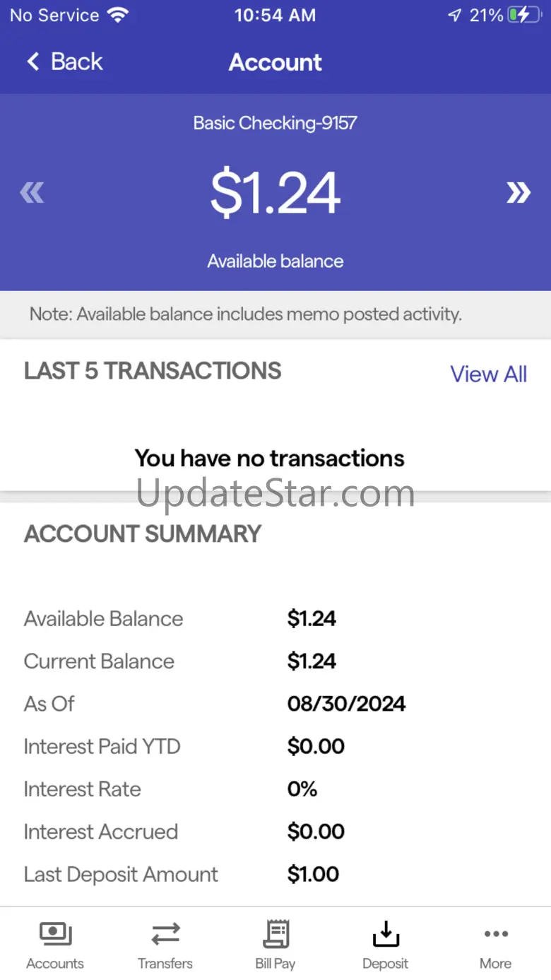Click View All transactions link
The height and width of the screenshot is (980, 551).
coord(488,374)
